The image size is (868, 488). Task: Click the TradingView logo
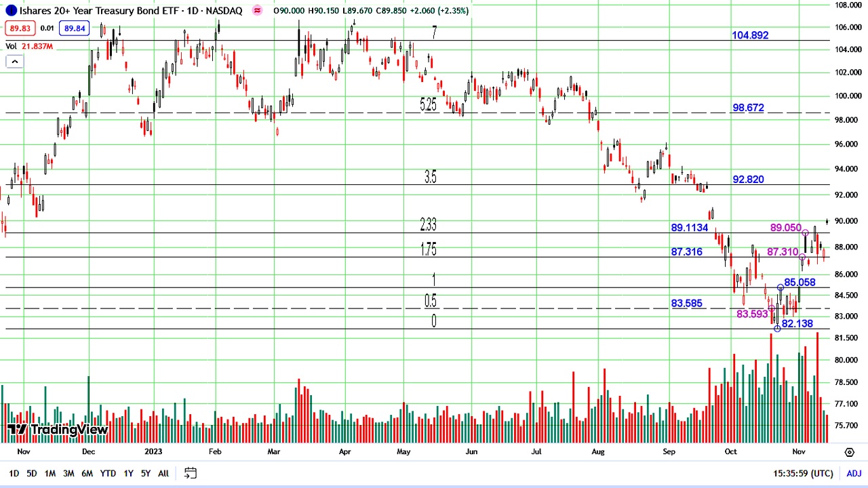pos(58,429)
